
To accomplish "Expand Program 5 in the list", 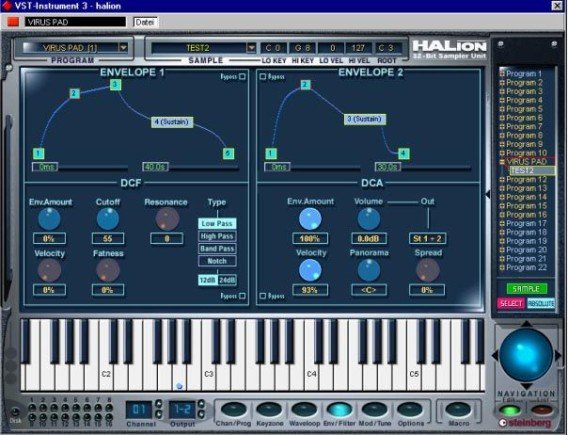I will point(502,109).
